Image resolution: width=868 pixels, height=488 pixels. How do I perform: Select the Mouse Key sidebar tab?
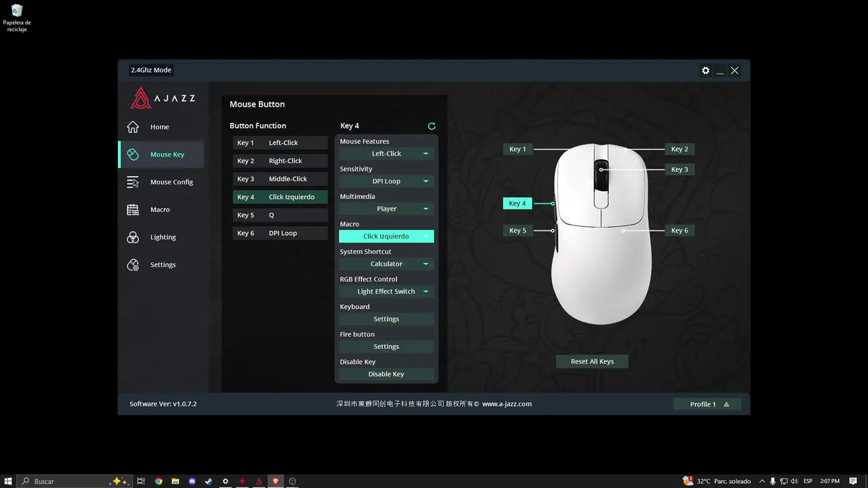[x=161, y=155]
